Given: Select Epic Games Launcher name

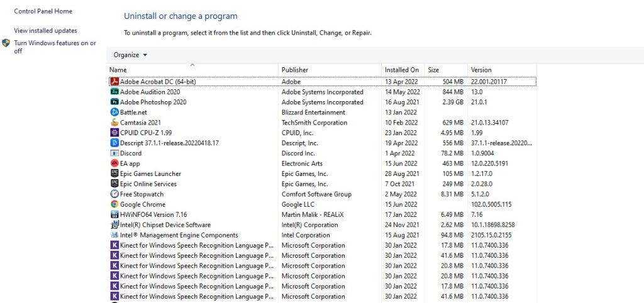Looking at the screenshot, I should pos(150,174).
